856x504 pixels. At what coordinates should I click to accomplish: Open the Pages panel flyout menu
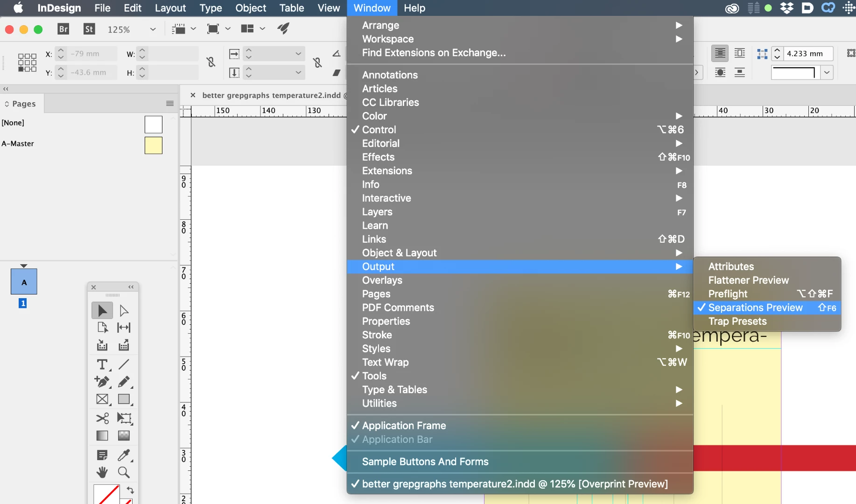pos(170,104)
